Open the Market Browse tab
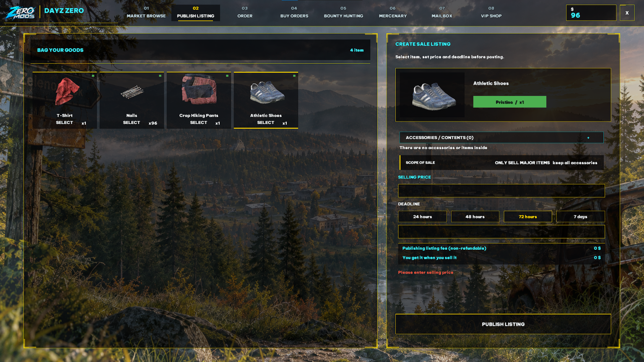Screen dimensions: 644x362 click(x=146, y=13)
